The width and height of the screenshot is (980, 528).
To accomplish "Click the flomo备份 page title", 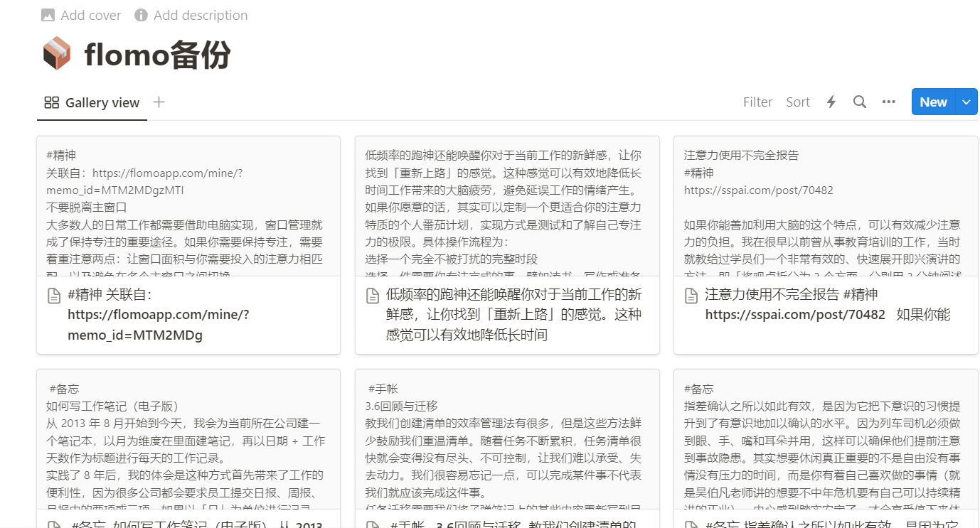I will (x=157, y=55).
